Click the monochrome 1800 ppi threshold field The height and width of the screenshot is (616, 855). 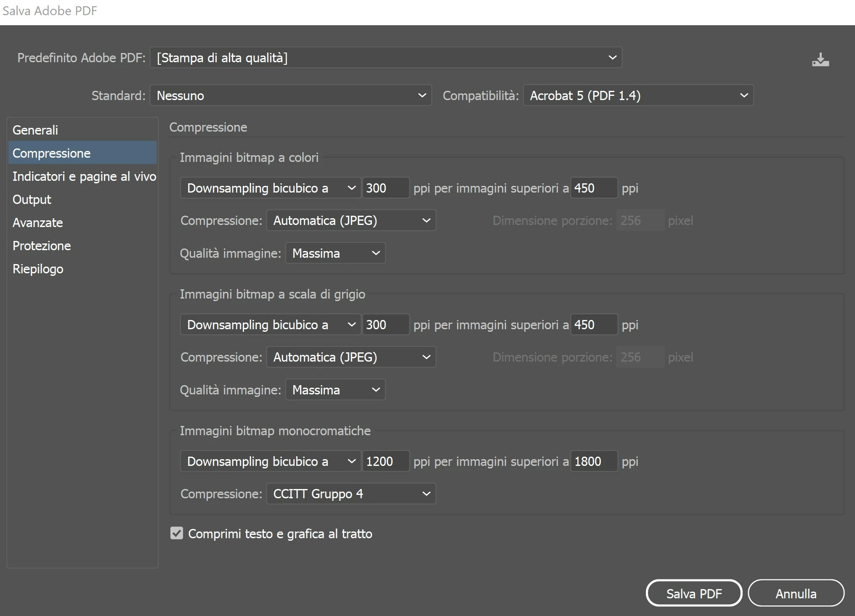[593, 461]
